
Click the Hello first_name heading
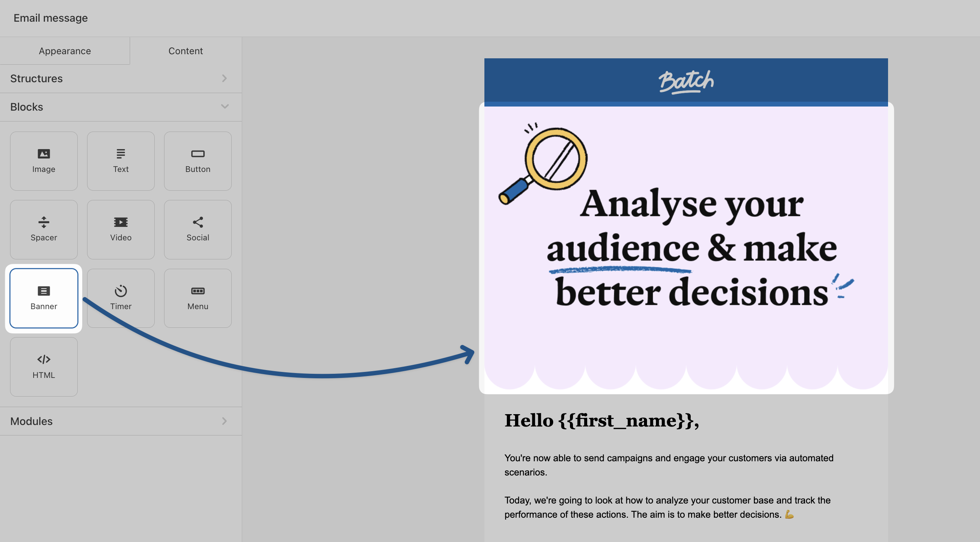(x=601, y=420)
